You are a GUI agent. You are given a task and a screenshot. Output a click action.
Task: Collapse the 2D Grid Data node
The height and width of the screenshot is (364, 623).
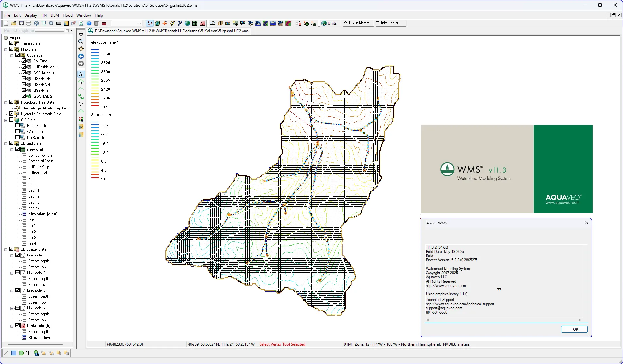(x=6, y=143)
